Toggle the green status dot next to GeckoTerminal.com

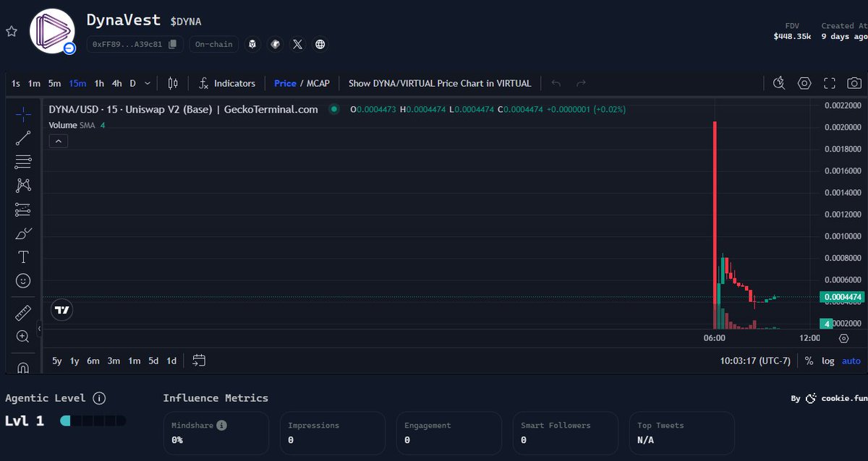[x=333, y=109]
